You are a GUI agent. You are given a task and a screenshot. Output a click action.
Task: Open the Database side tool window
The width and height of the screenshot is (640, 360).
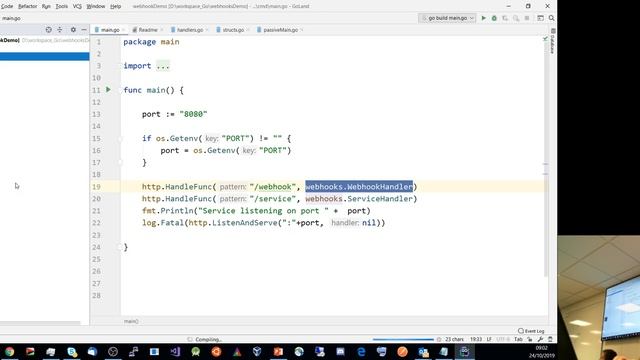[553, 41]
